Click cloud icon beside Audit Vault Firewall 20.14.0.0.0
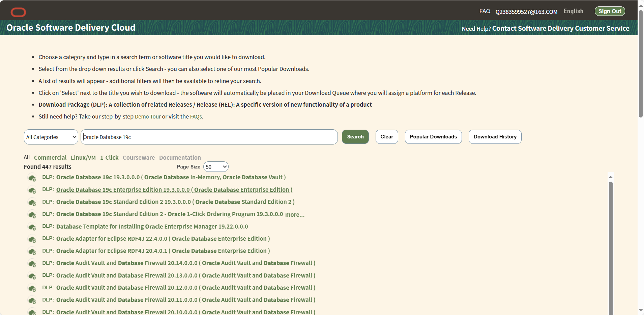This screenshot has width=644, height=315. tap(32, 263)
